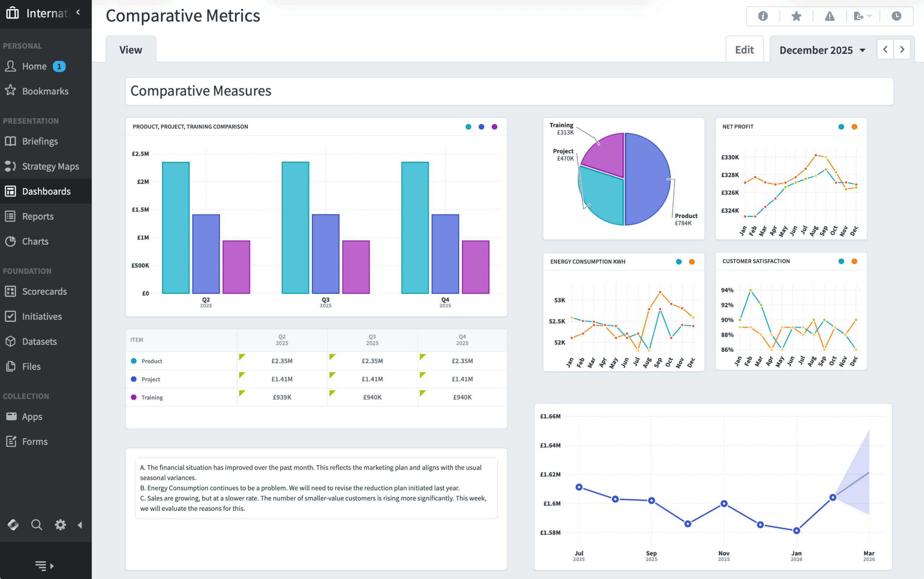Click the Jan 2026 data point on forecast chart
The image size is (924, 579).
click(x=797, y=530)
